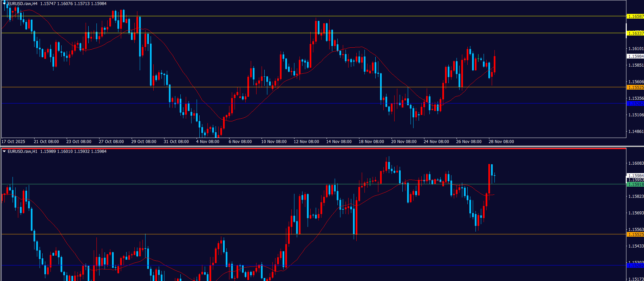
Task: Click the 17 Oct 2025 date label
Action: coord(13,142)
